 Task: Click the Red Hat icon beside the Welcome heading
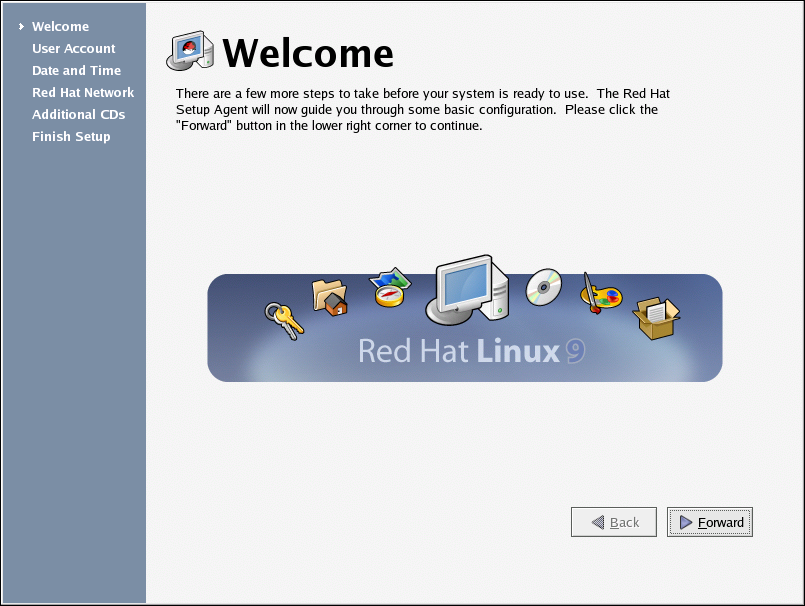(x=190, y=50)
